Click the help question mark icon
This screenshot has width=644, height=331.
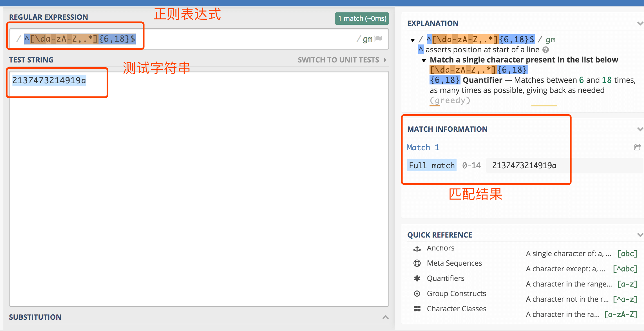click(545, 50)
